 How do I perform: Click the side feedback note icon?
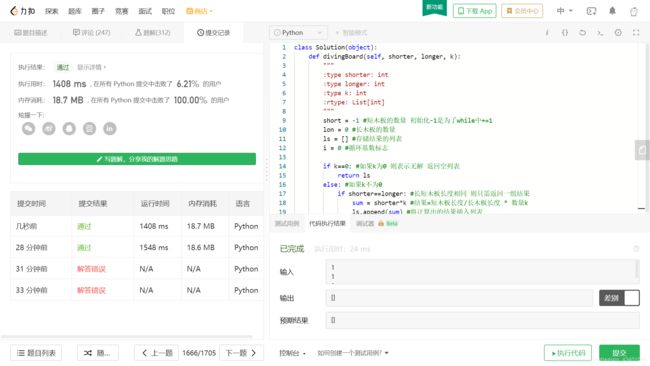tap(642, 150)
